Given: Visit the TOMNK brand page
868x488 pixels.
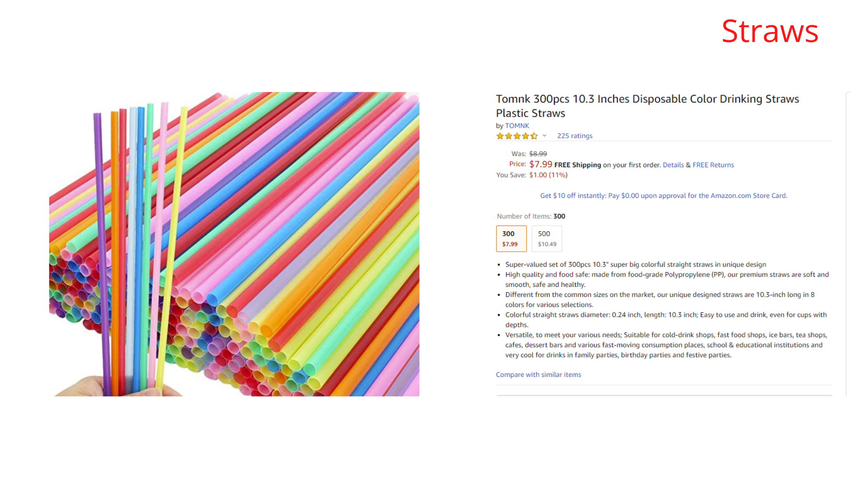Looking at the screenshot, I should pos(517,126).
